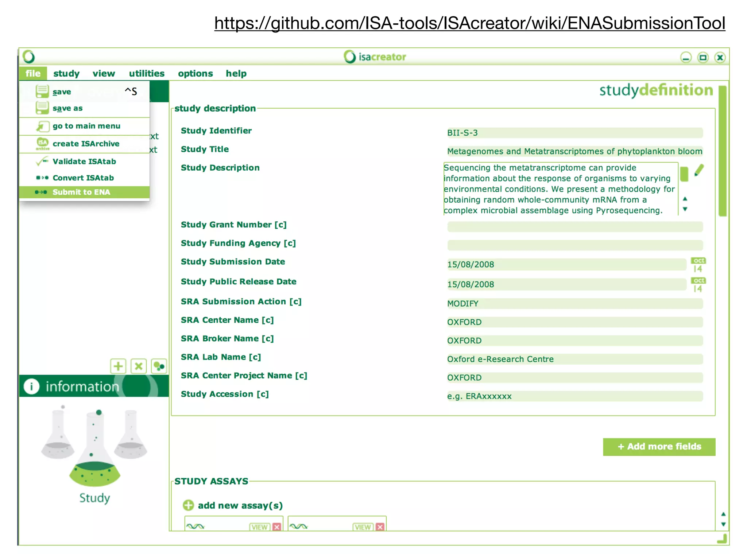Open the help menu
The width and height of the screenshot is (747, 560).
tap(236, 73)
